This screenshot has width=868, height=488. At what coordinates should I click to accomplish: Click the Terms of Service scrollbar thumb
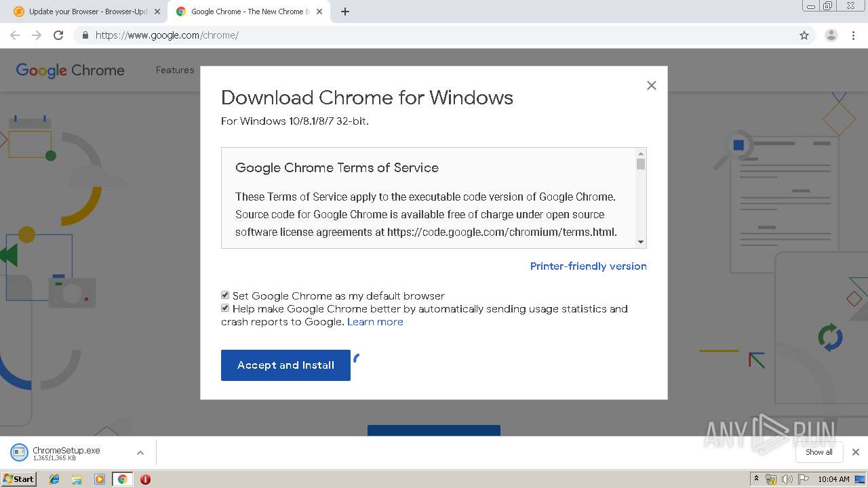click(x=641, y=164)
